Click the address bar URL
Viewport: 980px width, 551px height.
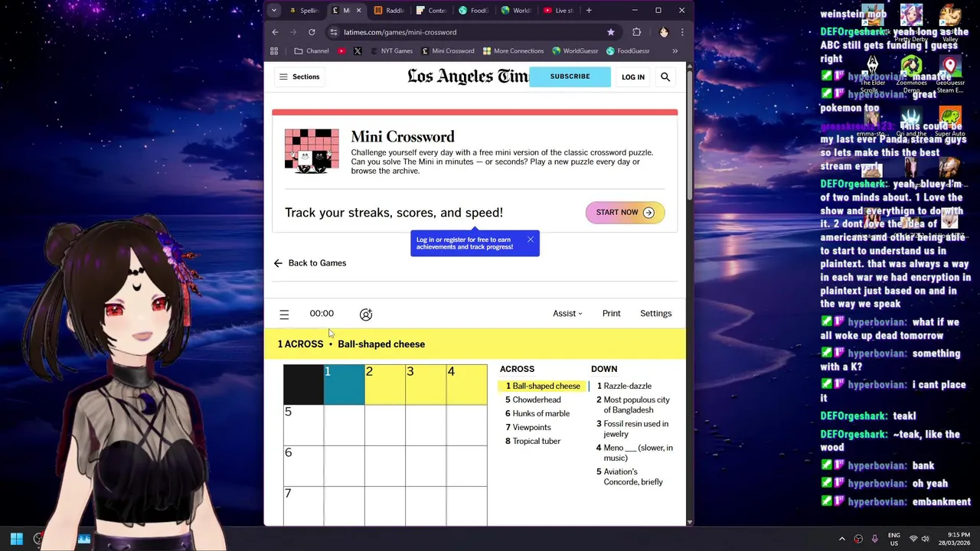tap(400, 32)
